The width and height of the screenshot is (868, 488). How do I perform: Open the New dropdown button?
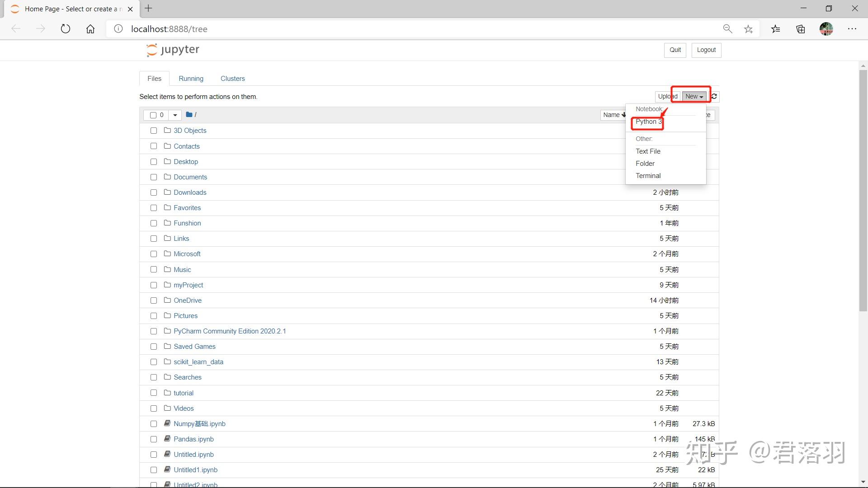click(693, 96)
